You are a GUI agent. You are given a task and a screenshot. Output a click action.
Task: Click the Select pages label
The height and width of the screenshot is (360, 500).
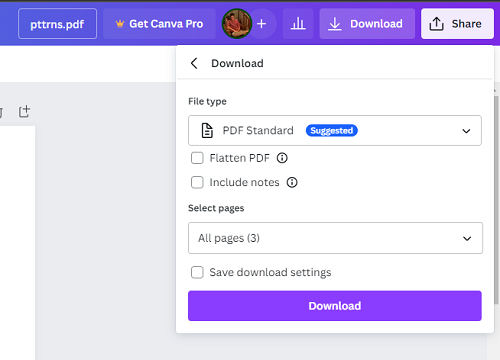216,208
